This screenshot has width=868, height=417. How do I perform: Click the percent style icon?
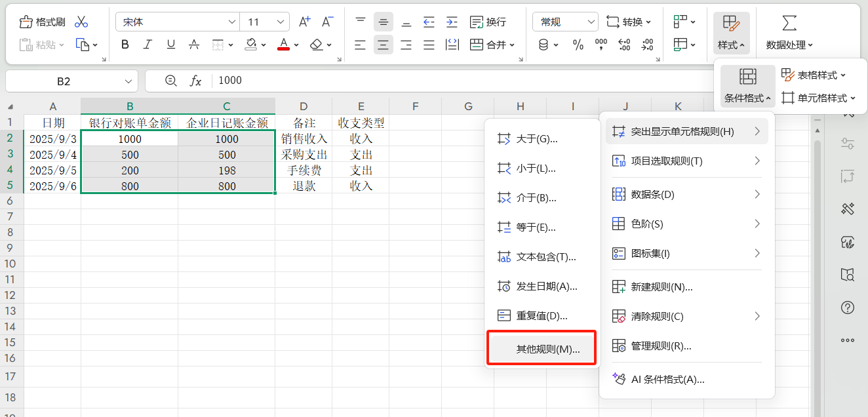click(578, 45)
